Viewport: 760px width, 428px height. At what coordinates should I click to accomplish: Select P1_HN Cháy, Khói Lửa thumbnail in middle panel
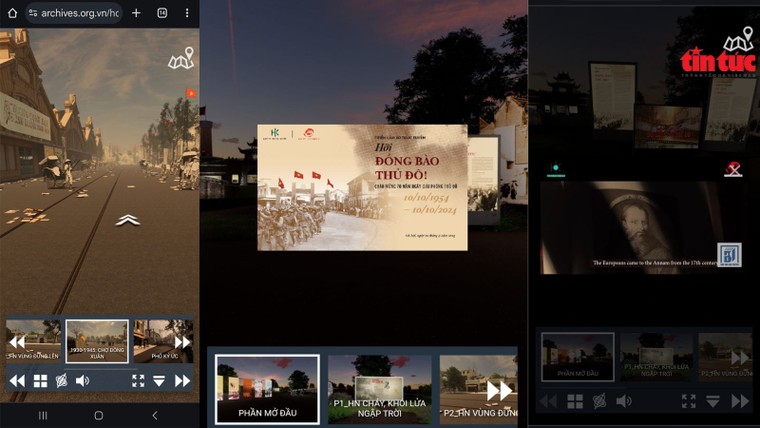379,389
